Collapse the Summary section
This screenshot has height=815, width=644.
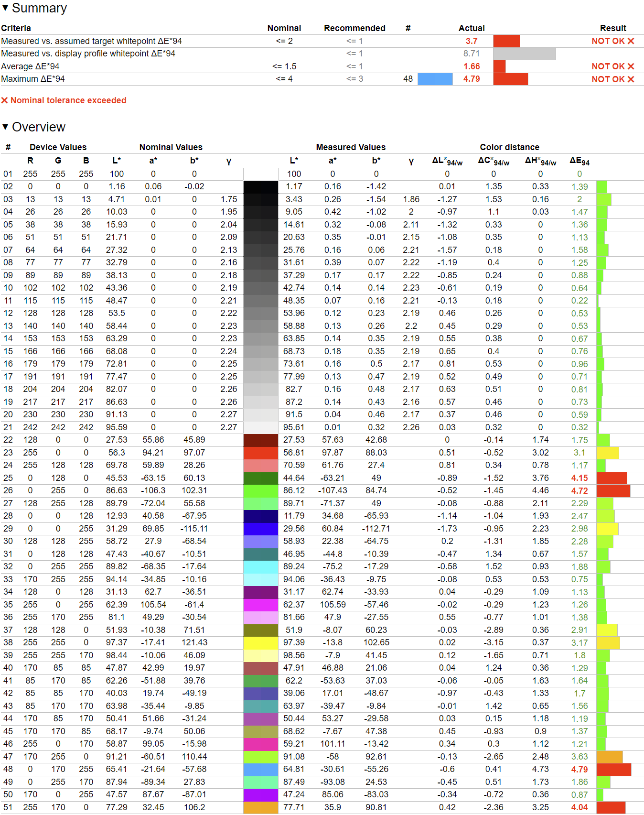5,8
